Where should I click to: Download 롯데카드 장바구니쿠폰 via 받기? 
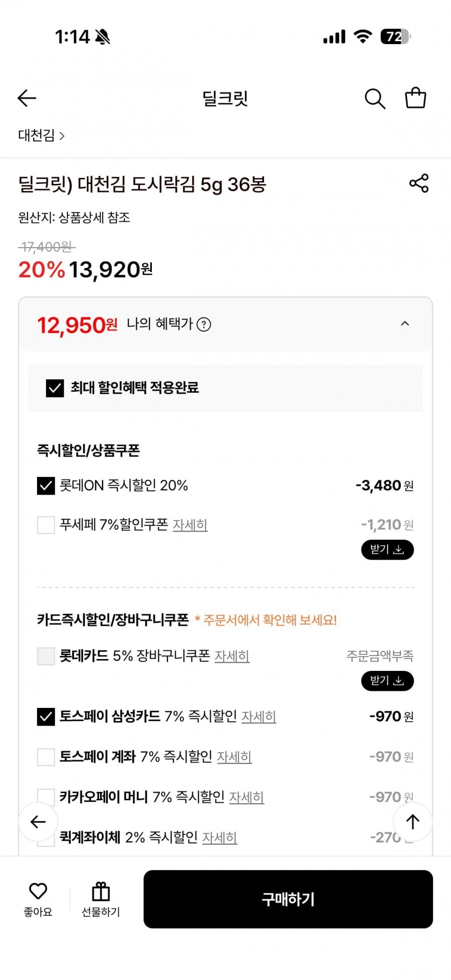click(x=387, y=680)
